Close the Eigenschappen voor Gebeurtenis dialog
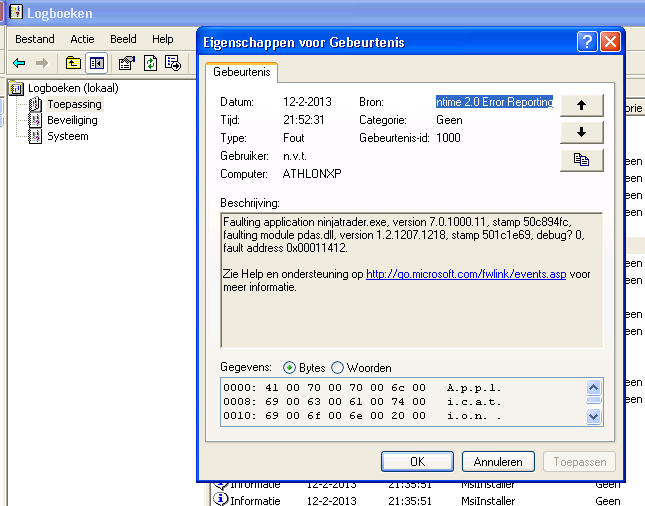This screenshot has height=506, width=645. click(x=610, y=42)
